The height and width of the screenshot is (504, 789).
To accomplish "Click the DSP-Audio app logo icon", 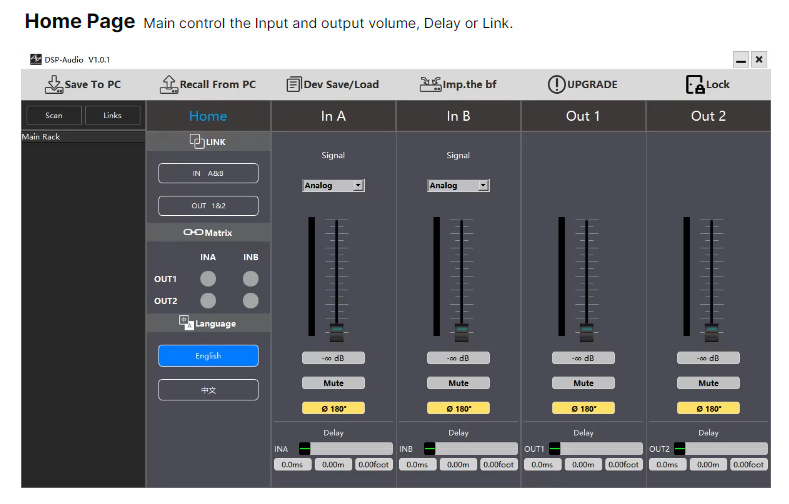I will click(36, 59).
